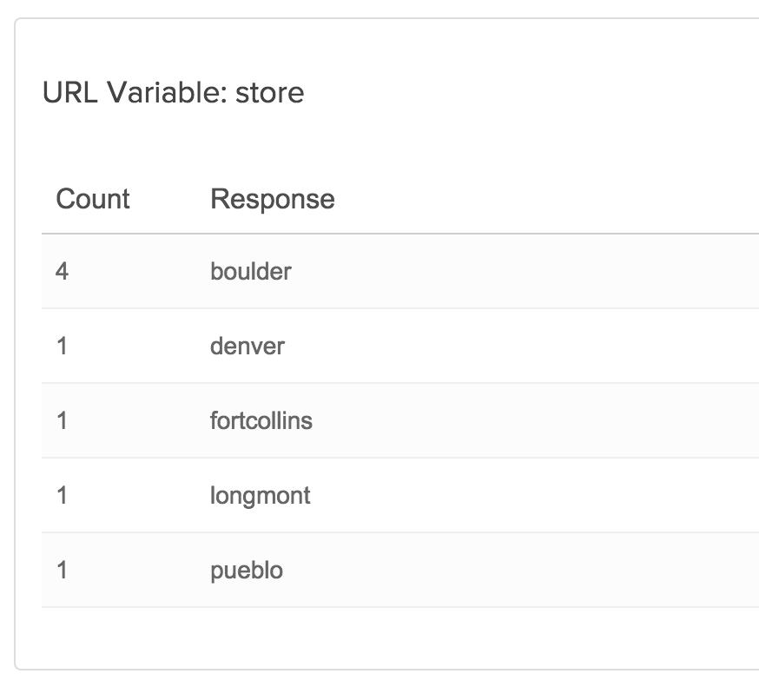Click the word boulder
This screenshot has height=700, width=759.
click(251, 271)
